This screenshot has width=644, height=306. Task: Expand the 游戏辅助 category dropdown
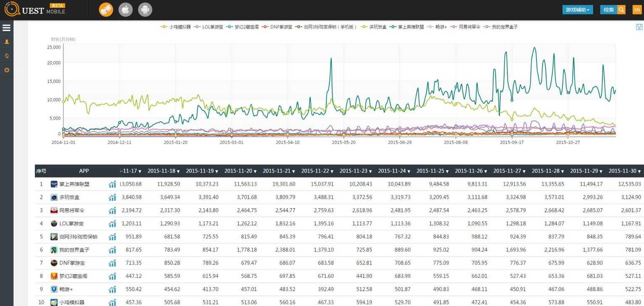point(577,10)
